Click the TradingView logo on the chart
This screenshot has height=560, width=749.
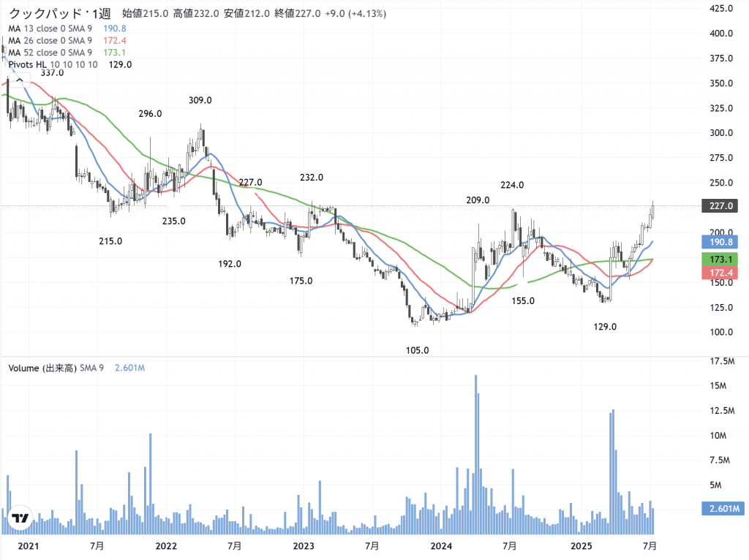click(x=20, y=518)
